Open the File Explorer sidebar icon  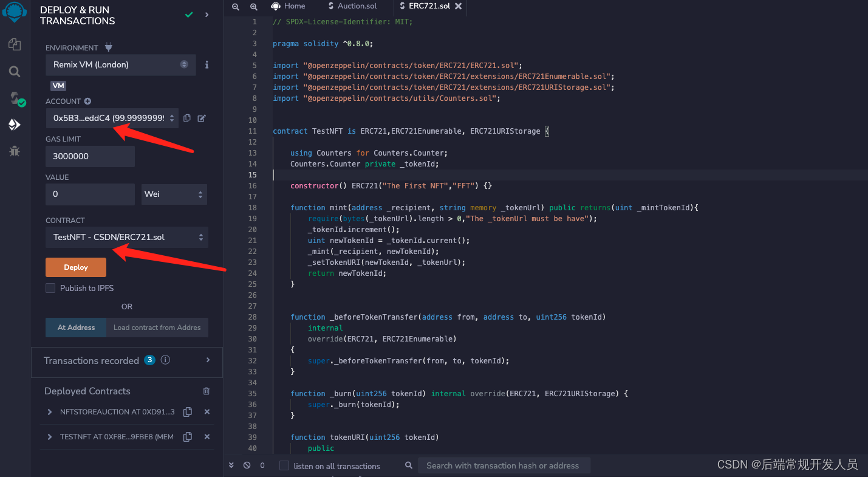tap(15, 44)
